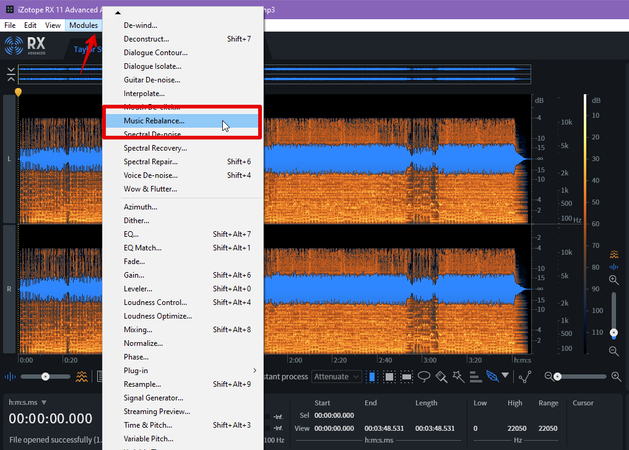Open Leveler module

point(183,289)
